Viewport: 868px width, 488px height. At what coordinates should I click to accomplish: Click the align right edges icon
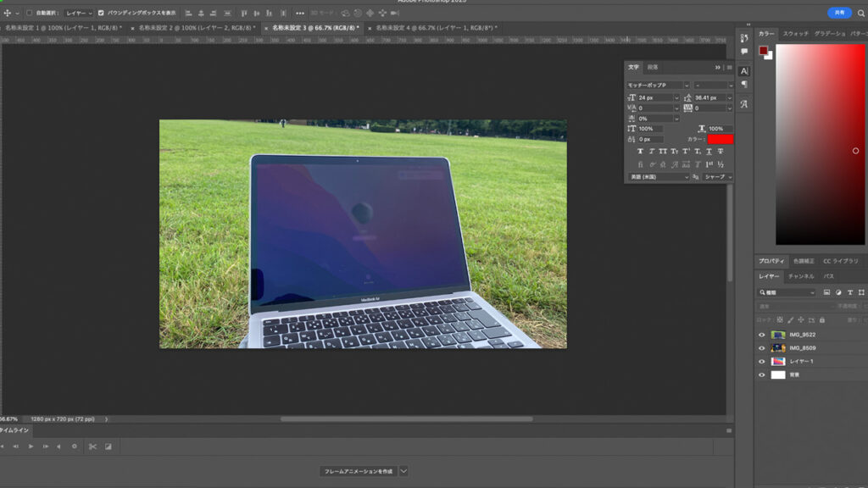(x=213, y=13)
